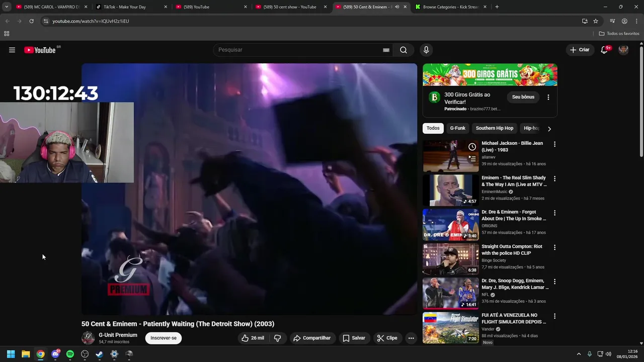Open the on-screen keyboard in search box
Image resolution: width=644 pixels, height=362 pixels.
386,50
